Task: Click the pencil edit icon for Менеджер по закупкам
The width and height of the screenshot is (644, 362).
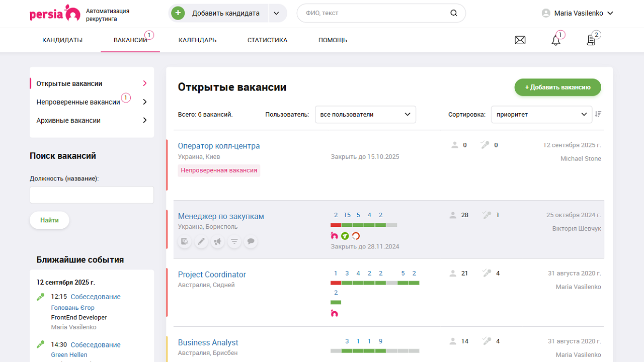Action: point(201,242)
